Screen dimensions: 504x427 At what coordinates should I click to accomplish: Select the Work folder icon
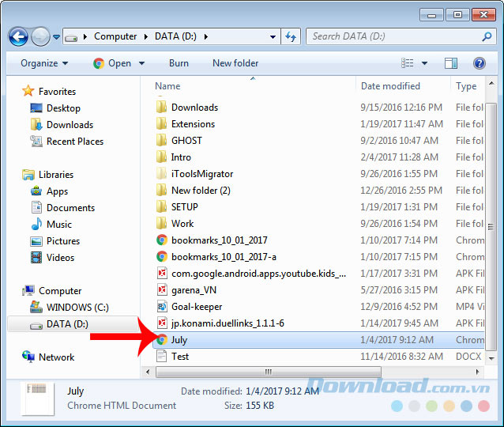[161, 224]
